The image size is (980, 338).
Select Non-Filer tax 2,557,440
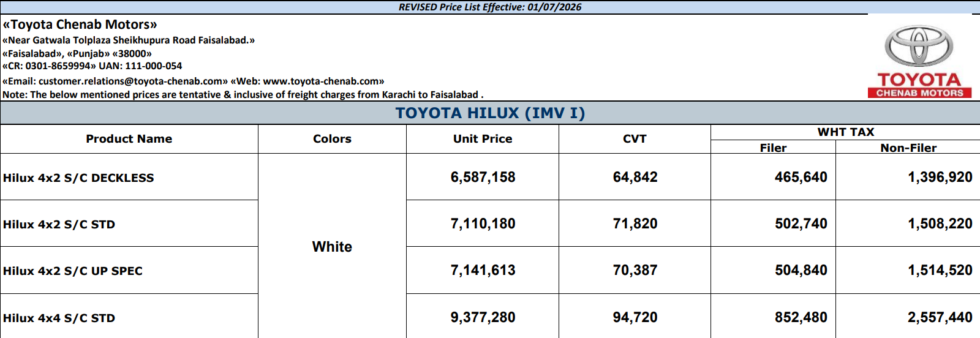(940, 318)
